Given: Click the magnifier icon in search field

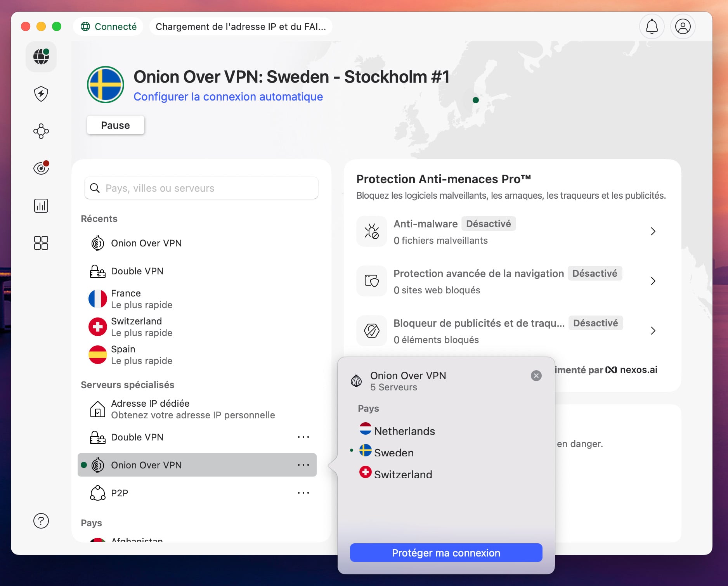Looking at the screenshot, I should (x=95, y=188).
